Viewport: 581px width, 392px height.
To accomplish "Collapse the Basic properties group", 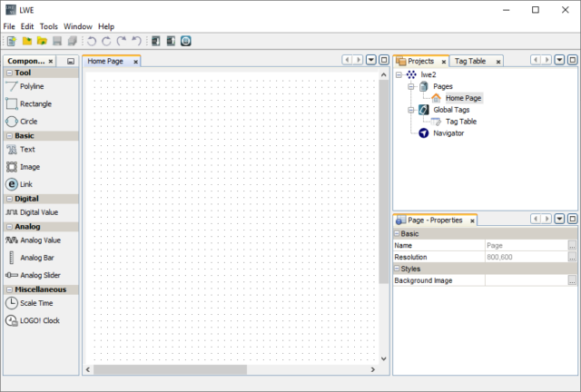I will [x=397, y=233].
